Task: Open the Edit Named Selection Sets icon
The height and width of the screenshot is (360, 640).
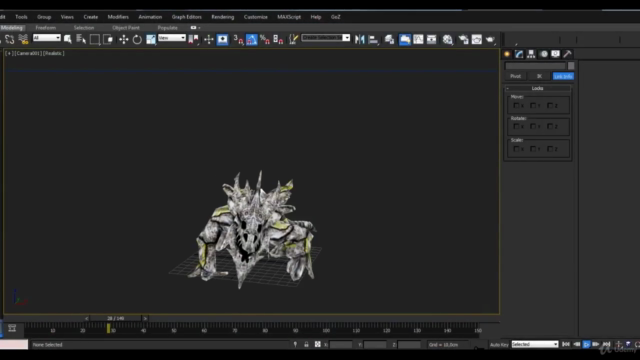Action: [293, 39]
